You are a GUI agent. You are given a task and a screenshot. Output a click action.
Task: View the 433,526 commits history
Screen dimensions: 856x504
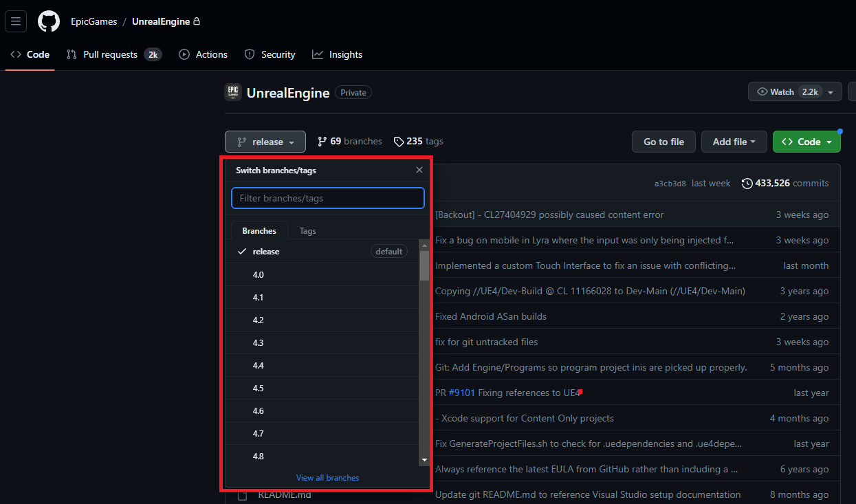785,183
